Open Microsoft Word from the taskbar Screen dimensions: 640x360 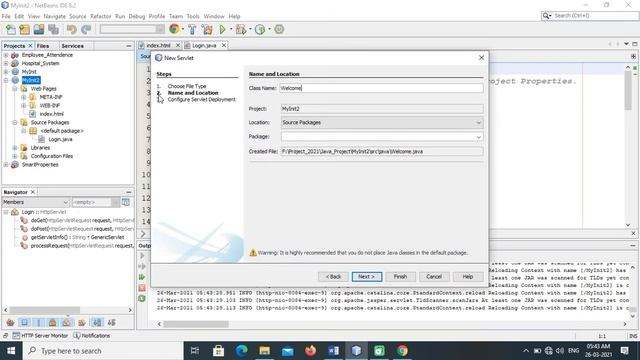coord(333,351)
